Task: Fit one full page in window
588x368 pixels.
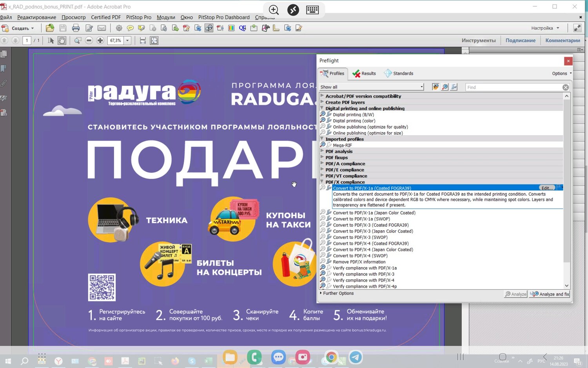Action: (x=154, y=40)
